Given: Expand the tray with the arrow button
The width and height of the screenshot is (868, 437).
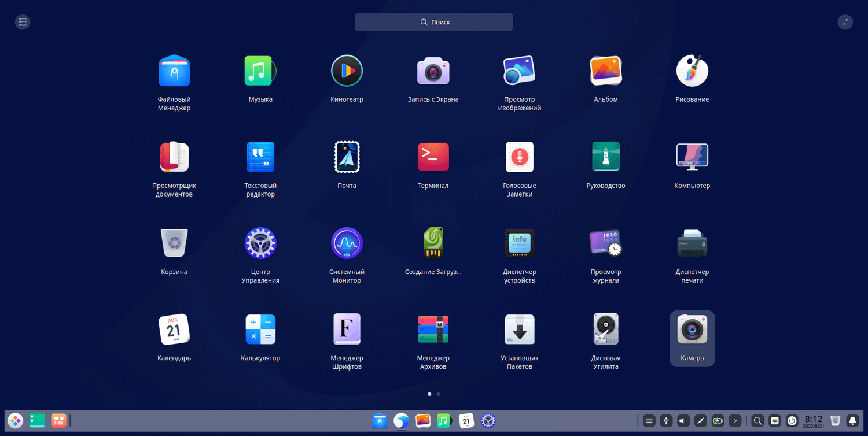Looking at the screenshot, I should 735,421.
